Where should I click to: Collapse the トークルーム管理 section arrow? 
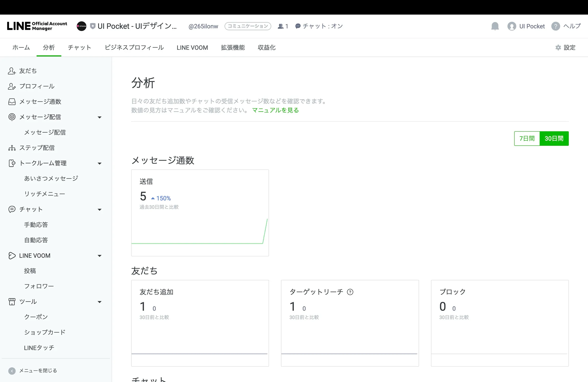(x=100, y=163)
